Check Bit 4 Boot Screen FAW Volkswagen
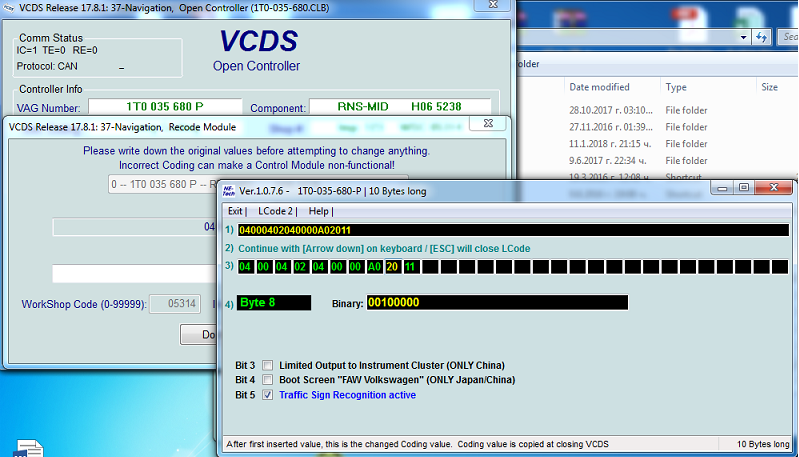 coord(267,380)
